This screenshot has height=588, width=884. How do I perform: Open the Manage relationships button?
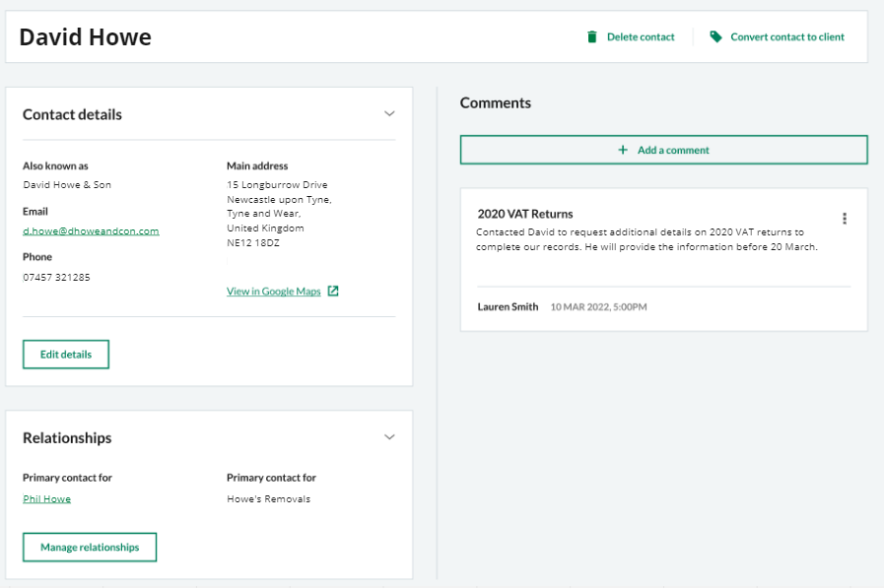90,548
